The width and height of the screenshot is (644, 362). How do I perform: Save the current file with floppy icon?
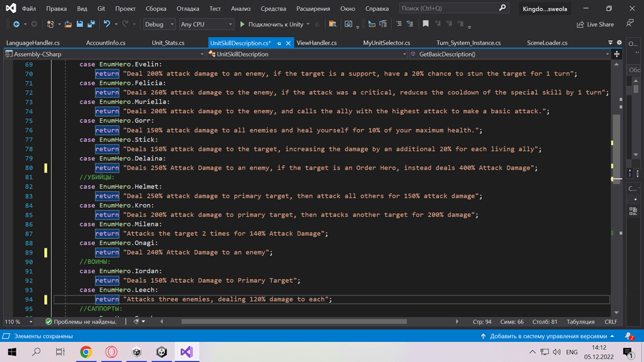80,25
